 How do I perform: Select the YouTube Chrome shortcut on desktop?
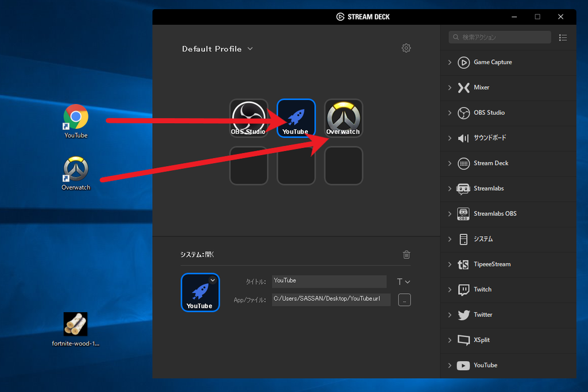point(76,121)
